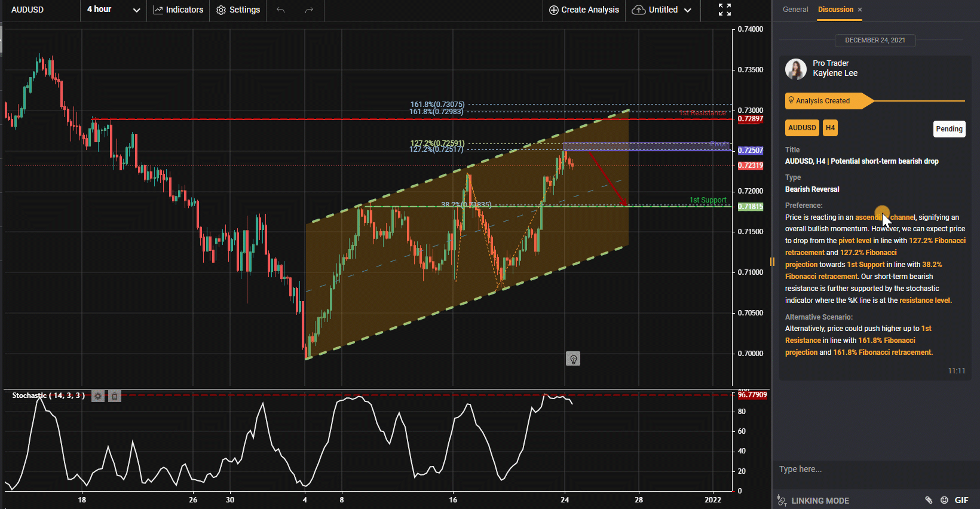Close the Discussion tab
This screenshot has width=980, height=509.
[x=860, y=10]
